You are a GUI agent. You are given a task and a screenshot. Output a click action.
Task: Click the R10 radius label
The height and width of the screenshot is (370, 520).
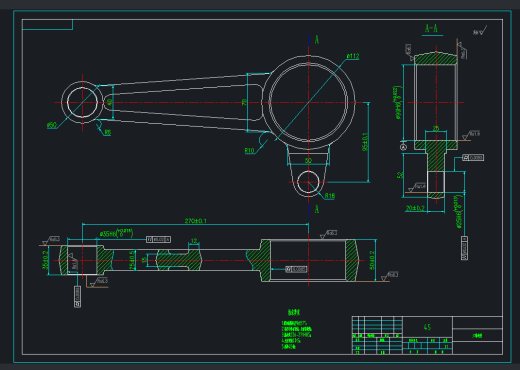tap(249, 151)
